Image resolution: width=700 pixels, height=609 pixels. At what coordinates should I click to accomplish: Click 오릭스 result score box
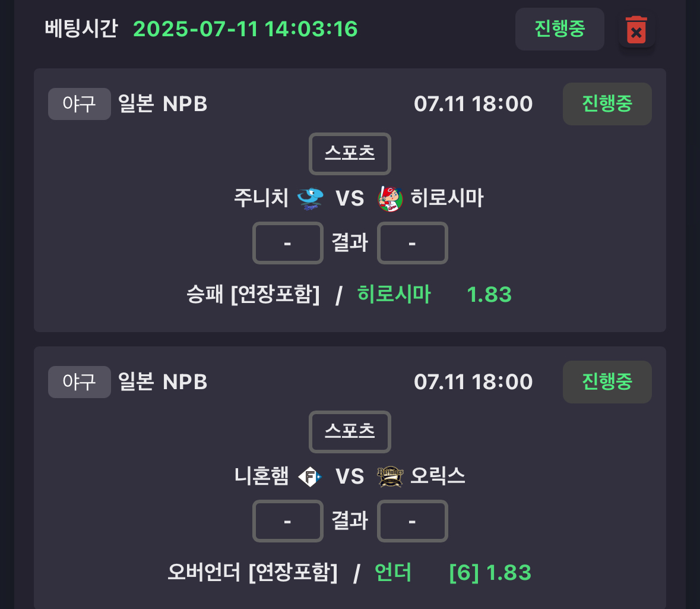click(x=413, y=521)
